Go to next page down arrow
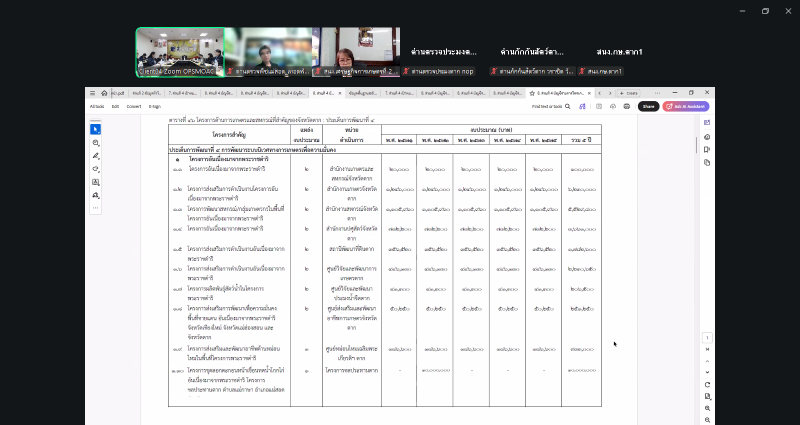This screenshot has width=800, height=425. click(707, 372)
